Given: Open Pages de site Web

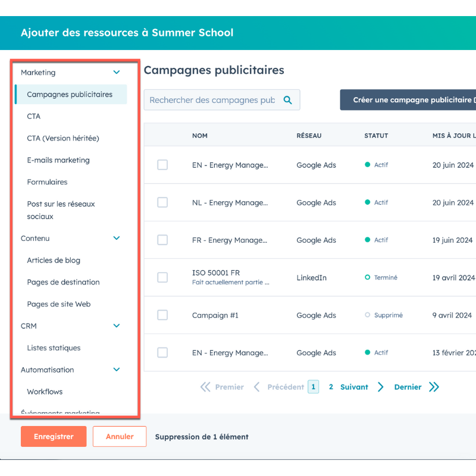Looking at the screenshot, I should click(x=58, y=304).
